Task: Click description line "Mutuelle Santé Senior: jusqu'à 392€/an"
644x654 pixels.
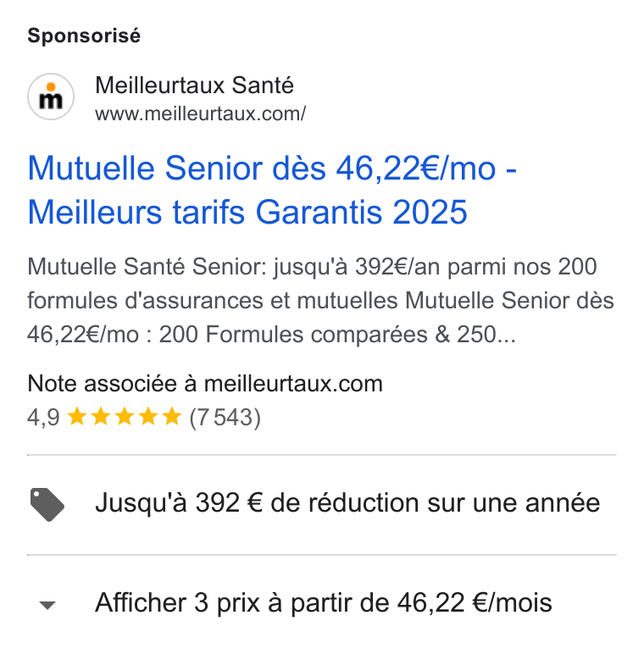Action: click(234, 267)
